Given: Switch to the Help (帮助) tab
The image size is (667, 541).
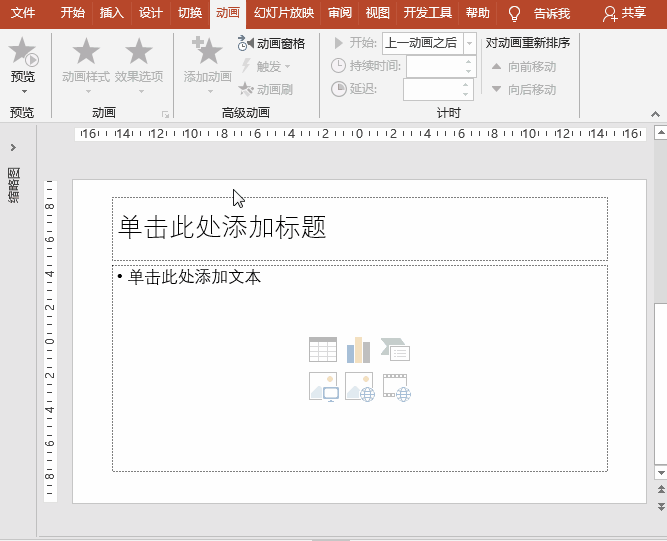Looking at the screenshot, I should 478,13.
